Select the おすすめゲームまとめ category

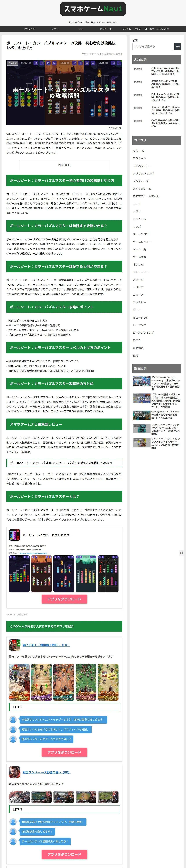(x=146, y=196)
